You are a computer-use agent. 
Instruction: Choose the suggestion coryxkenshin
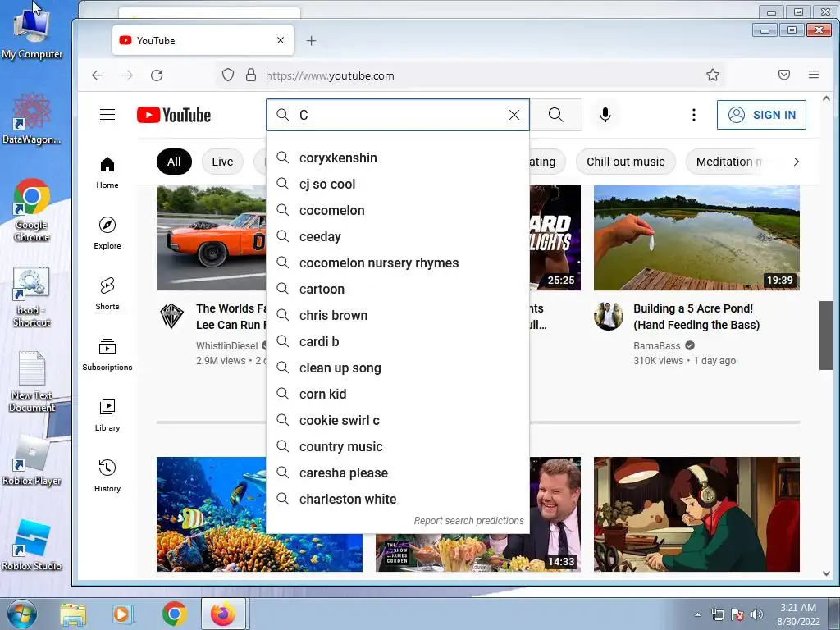pyautogui.click(x=398, y=158)
